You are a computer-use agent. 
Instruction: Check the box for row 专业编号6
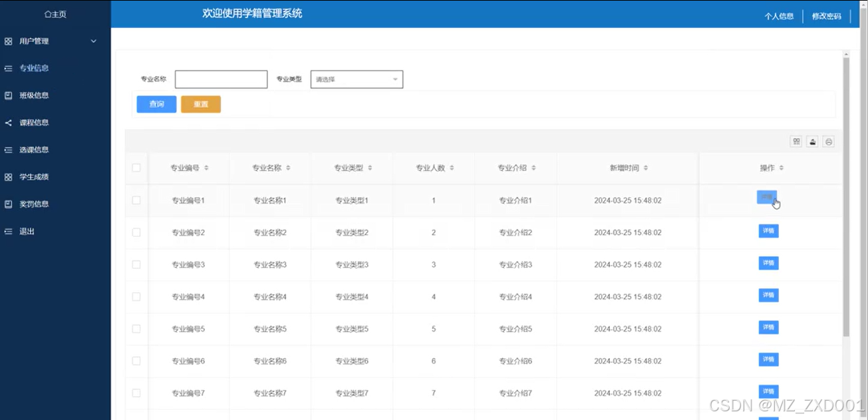click(136, 361)
